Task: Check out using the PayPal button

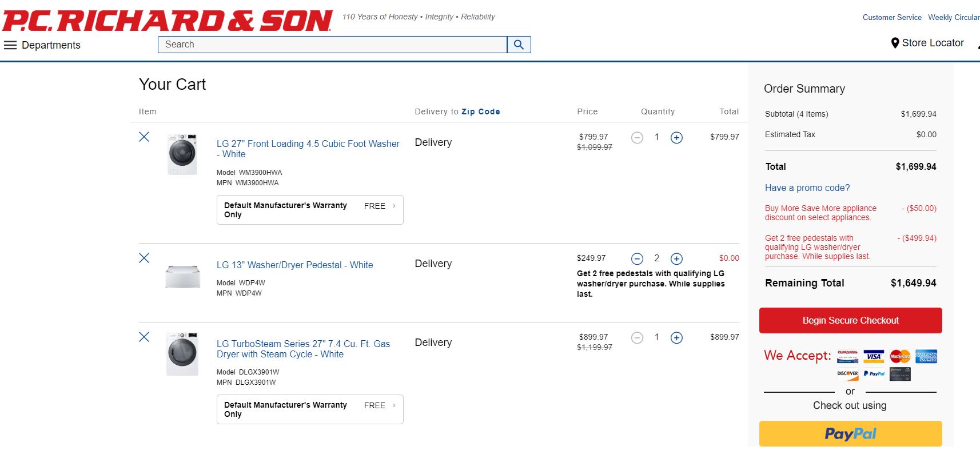Action: tap(850, 433)
